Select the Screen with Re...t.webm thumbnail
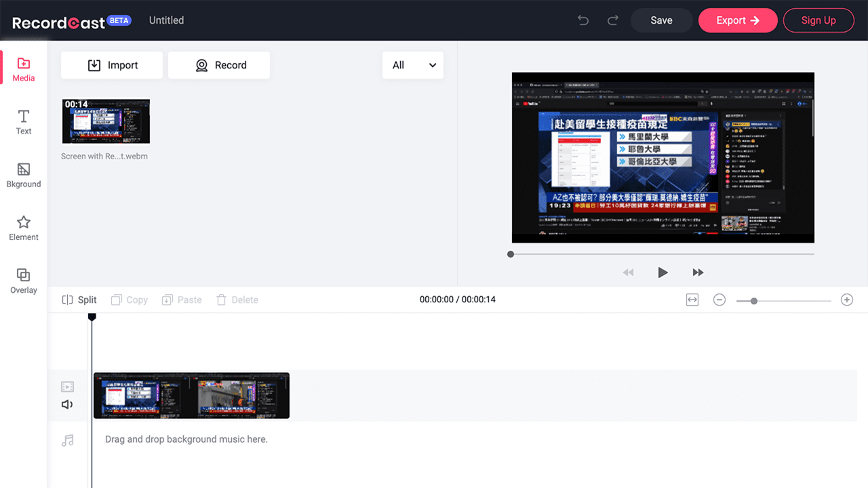Image resolution: width=868 pixels, height=488 pixels. (106, 121)
